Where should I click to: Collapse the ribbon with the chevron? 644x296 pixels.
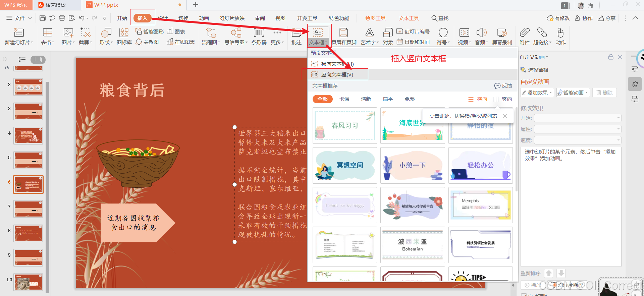[x=635, y=18]
